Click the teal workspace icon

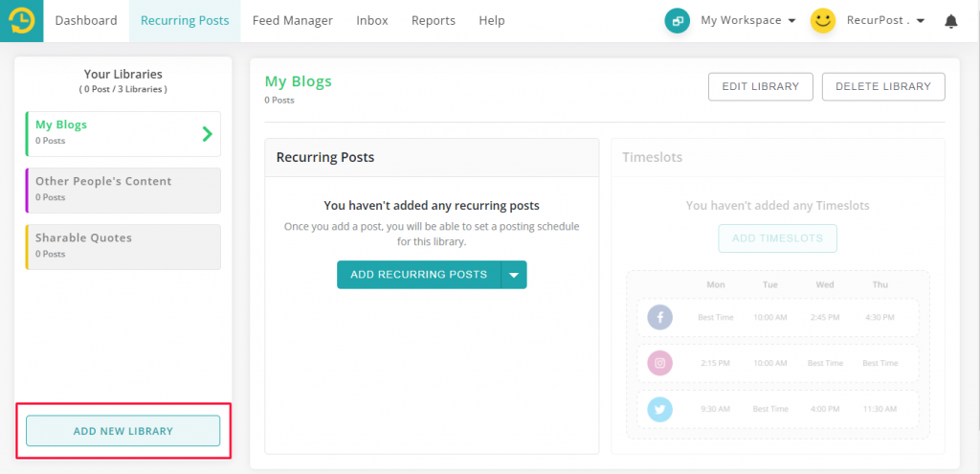(678, 21)
